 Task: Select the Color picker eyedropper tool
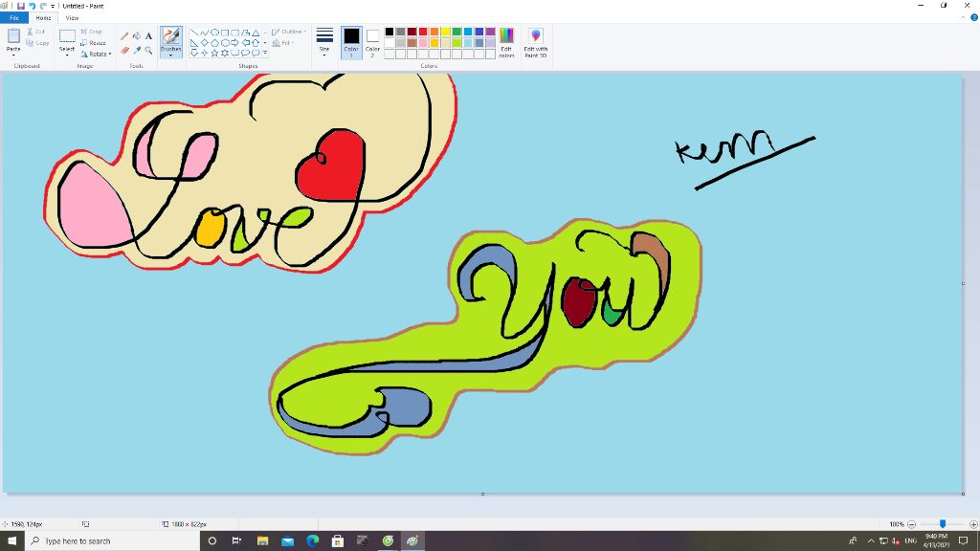pos(136,50)
